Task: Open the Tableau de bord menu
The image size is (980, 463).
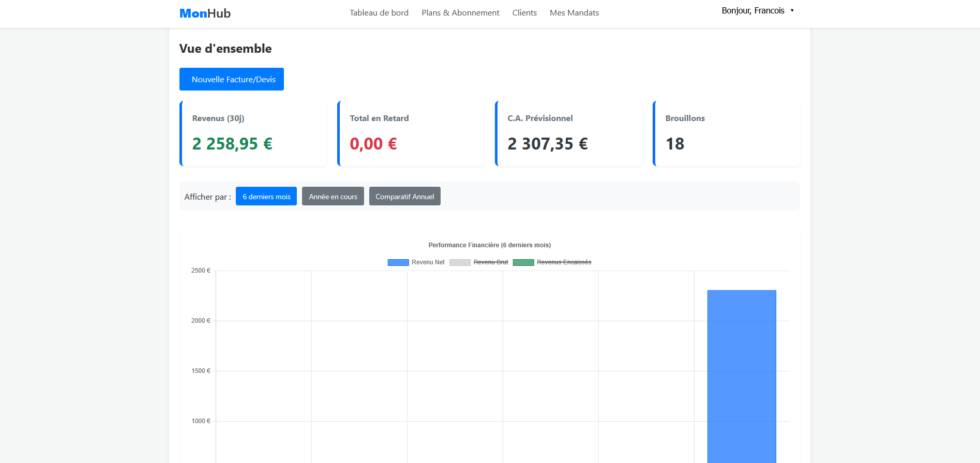Action: 379,13
